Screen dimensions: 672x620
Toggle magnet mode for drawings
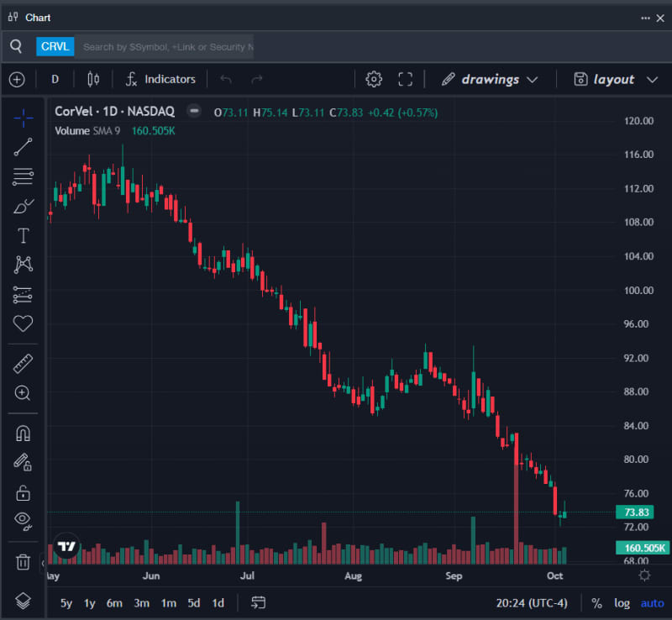[24, 433]
